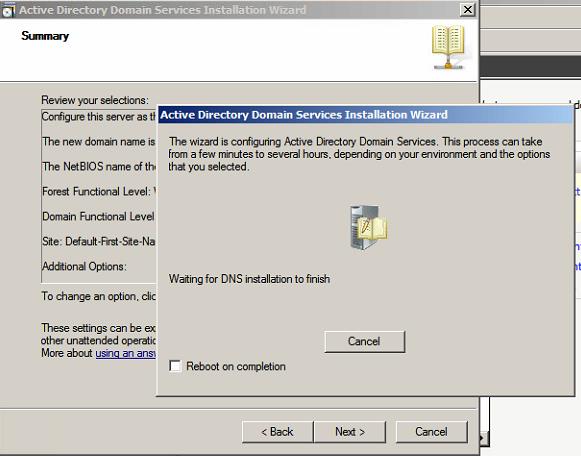Screen dimensions: 581x456
Task: Click 'The new domain name is' line
Action: click(x=99, y=142)
